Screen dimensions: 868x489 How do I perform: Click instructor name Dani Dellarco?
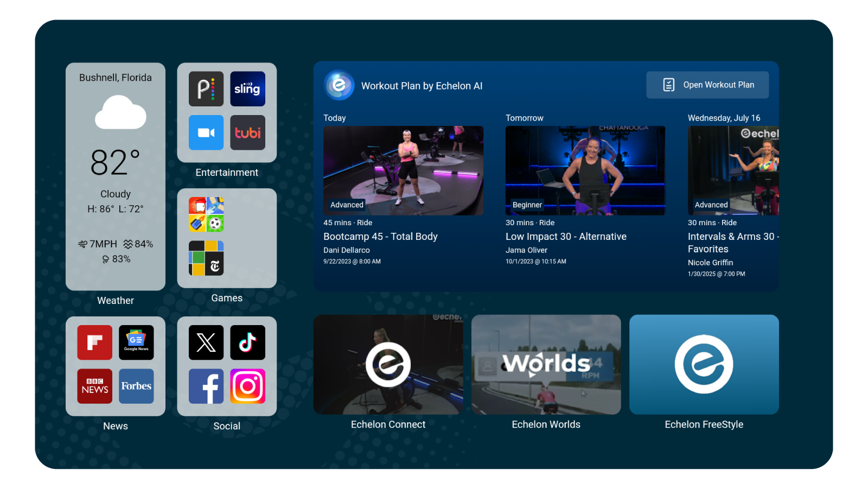pyautogui.click(x=347, y=250)
